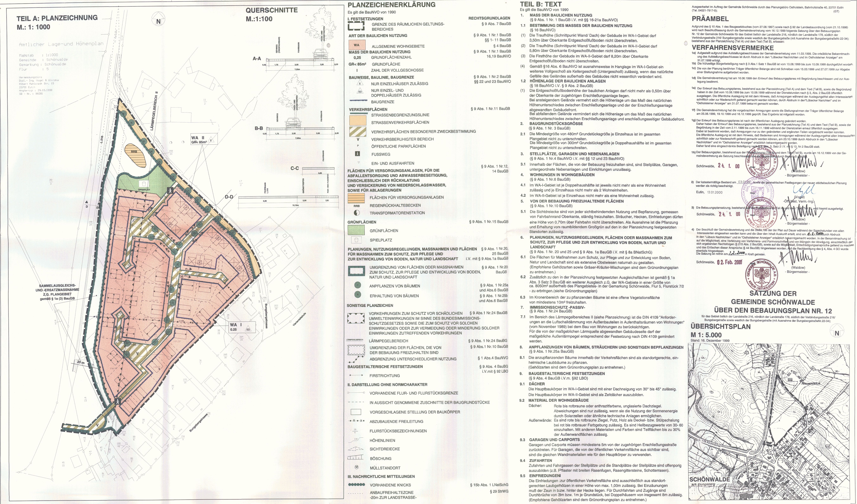Click the Fussweg pedestrian symbol in legend

pyautogui.click(x=357, y=154)
